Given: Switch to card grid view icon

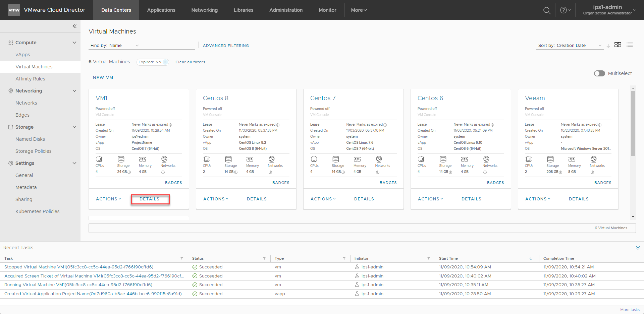Looking at the screenshot, I should [618, 45].
